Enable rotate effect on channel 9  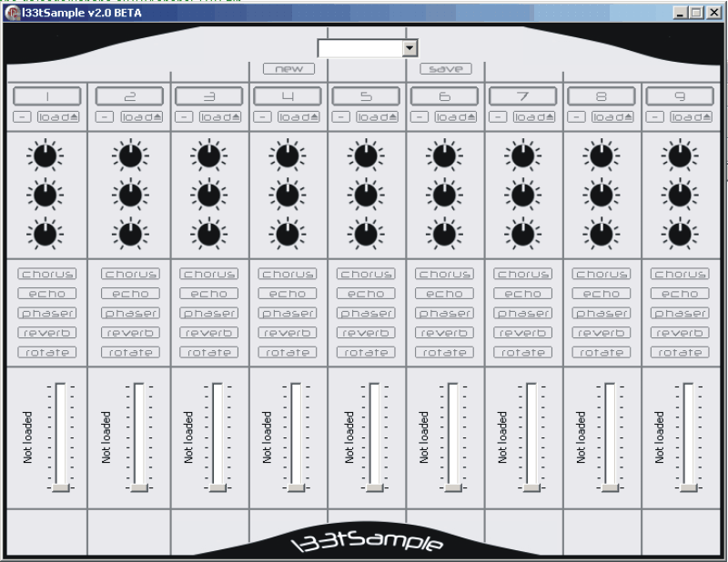coord(679,352)
